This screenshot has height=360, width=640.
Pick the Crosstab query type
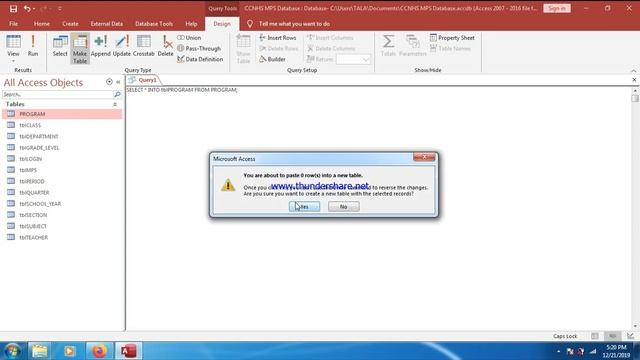[144, 46]
